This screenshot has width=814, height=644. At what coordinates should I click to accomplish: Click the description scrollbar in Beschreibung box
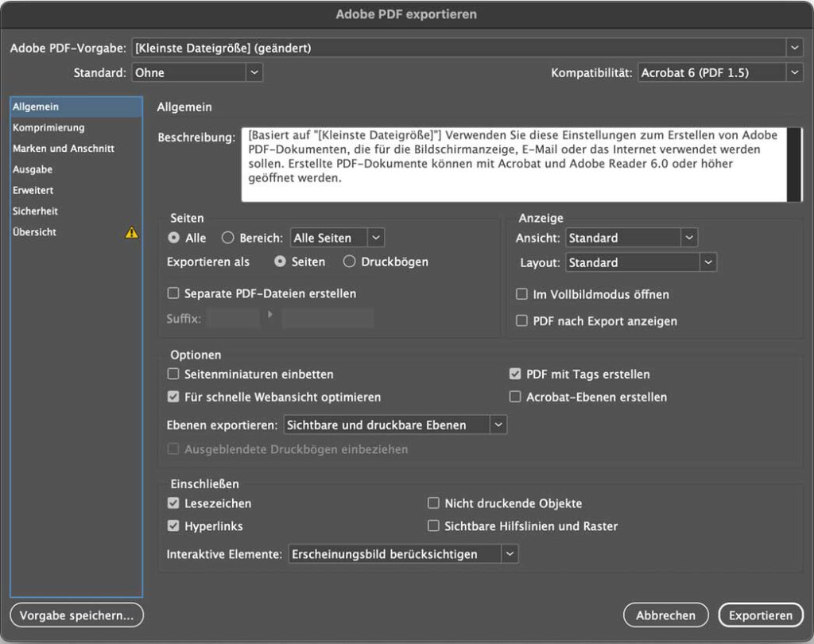click(x=794, y=165)
